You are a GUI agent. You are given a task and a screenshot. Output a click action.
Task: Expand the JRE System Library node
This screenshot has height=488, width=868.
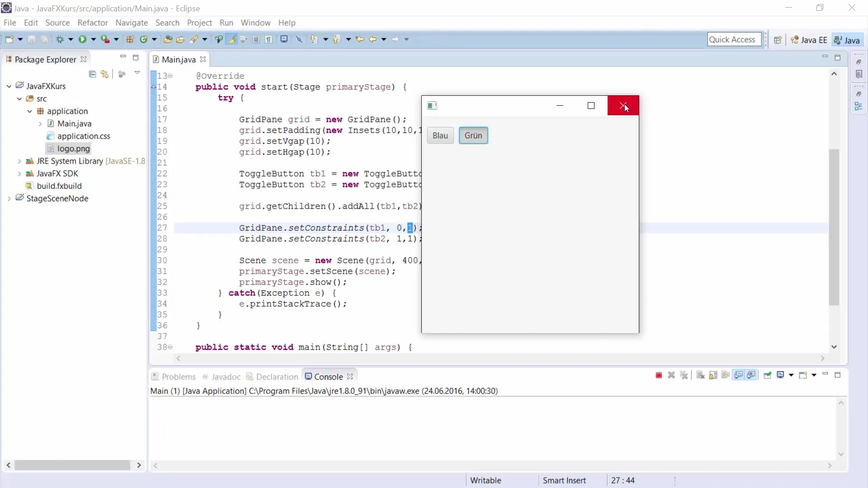click(19, 161)
